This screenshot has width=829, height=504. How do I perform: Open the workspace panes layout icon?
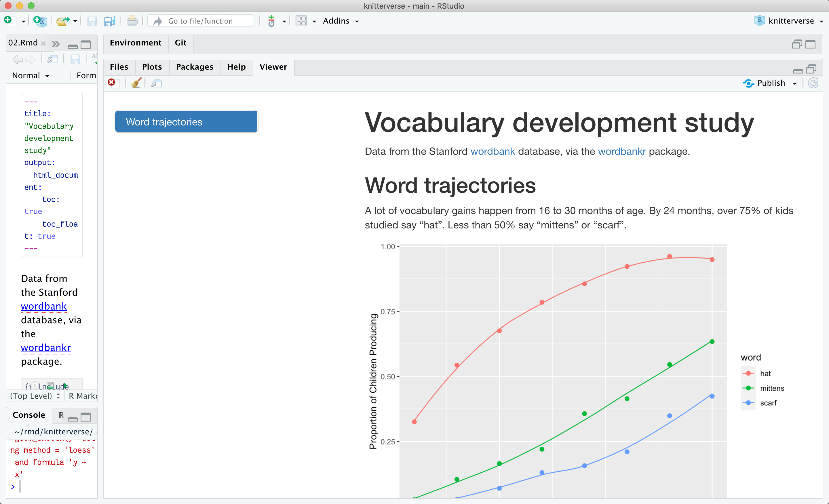[301, 21]
